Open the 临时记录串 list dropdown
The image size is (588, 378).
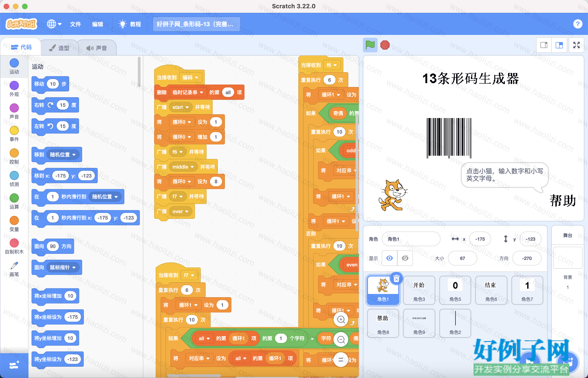pyautogui.click(x=188, y=92)
